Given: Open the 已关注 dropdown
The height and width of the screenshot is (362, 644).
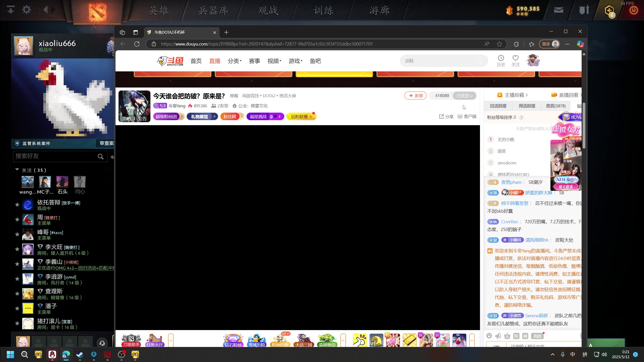Looking at the screenshot, I should click(464, 96).
